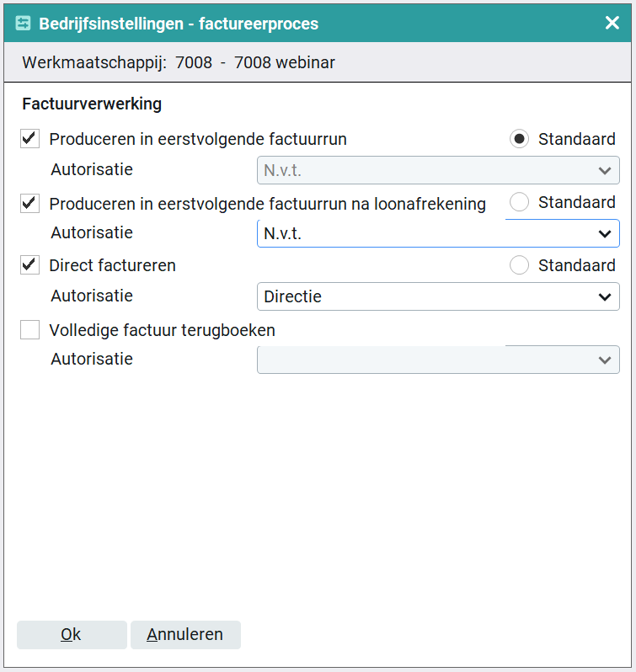Screen dimensions: 636x672
Task: Click the Annuleren button
Action: 185,634
